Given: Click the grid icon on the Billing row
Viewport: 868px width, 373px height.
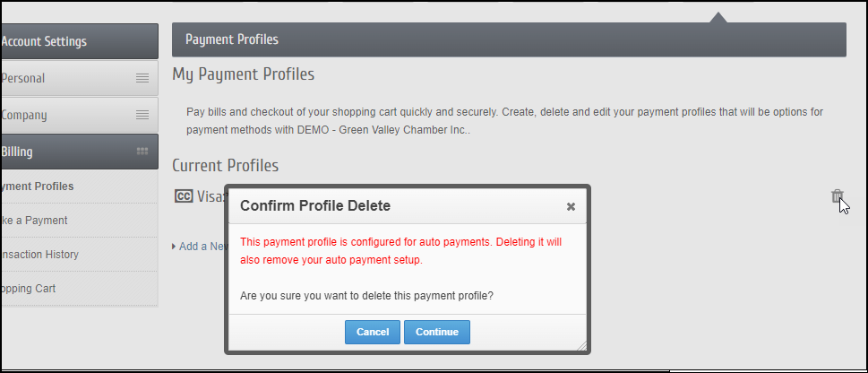Looking at the screenshot, I should (x=142, y=152).
